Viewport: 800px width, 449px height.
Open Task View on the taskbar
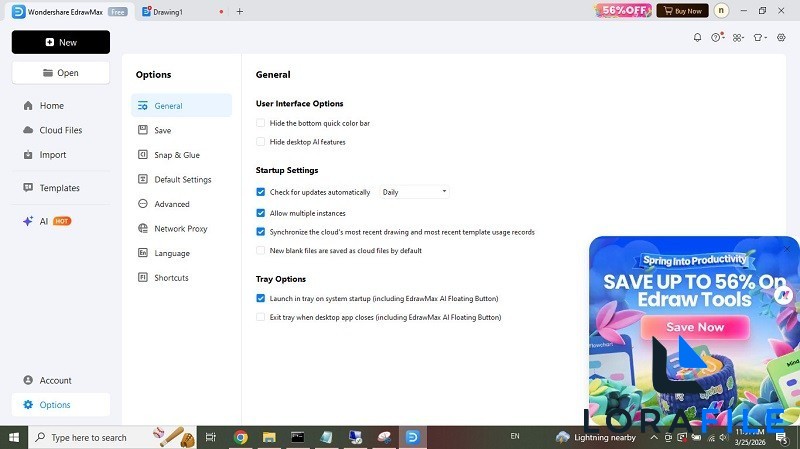pos(210,437)
